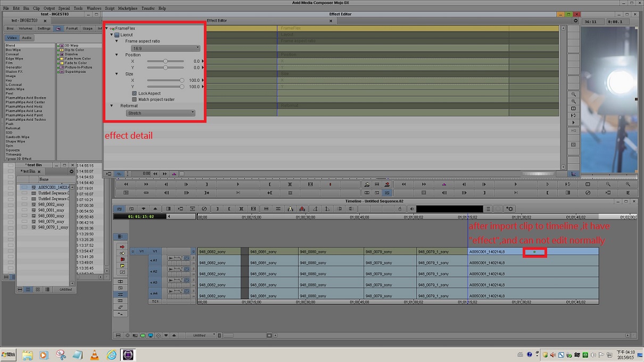Select the Dip to Color effect icon
Viewport: 644px width, 362px height.
[x=61, y=50]
